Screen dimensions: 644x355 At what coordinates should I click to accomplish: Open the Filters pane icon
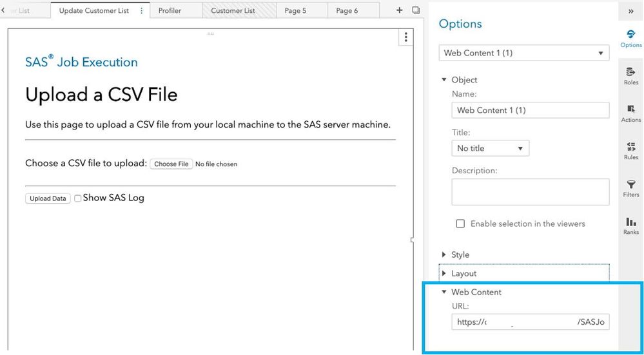click(631, 187)
